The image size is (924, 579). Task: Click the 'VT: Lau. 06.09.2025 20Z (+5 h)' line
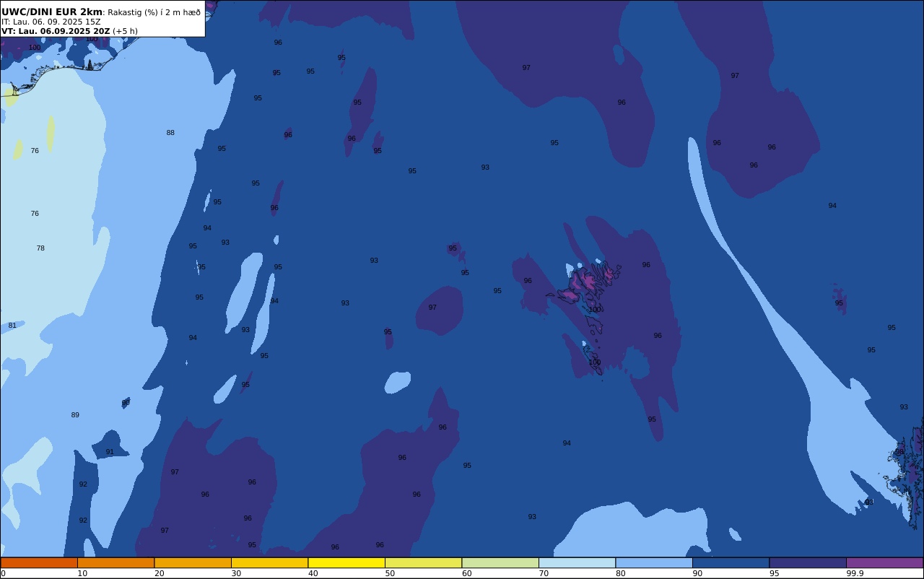pyautogui.click(x=69, y=31)
